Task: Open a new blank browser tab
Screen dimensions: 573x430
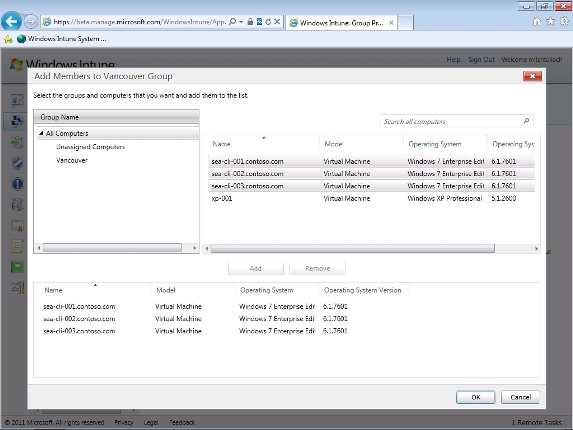Action: coord(405,23)
